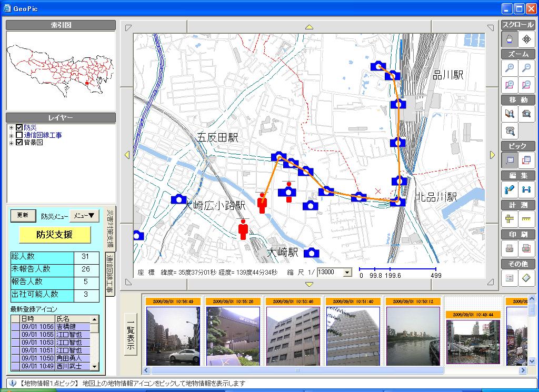The image size is (539, 392).
Task: Click the zoom in magnifier tool
Action: (510, 67)
